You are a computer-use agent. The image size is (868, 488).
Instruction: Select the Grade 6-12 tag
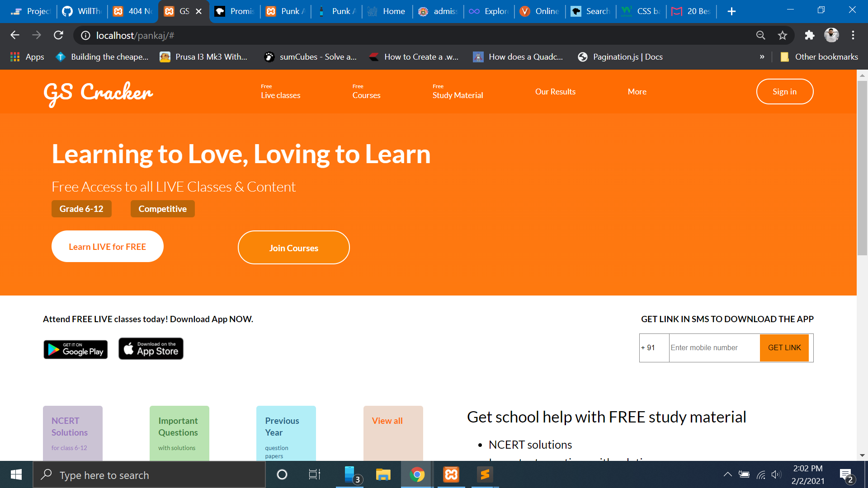click(81, 209)
